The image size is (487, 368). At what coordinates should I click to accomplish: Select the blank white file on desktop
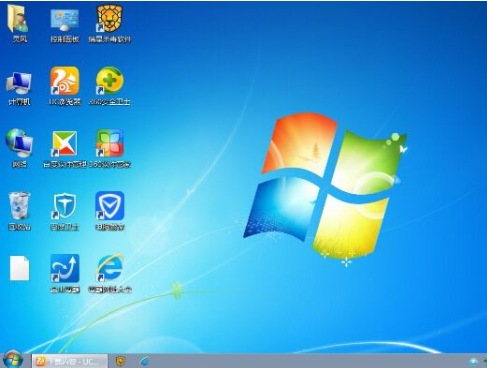[19, 268]
